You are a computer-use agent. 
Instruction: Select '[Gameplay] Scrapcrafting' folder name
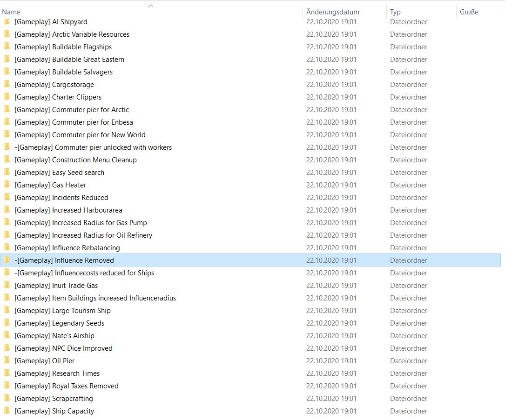point(54,399)
